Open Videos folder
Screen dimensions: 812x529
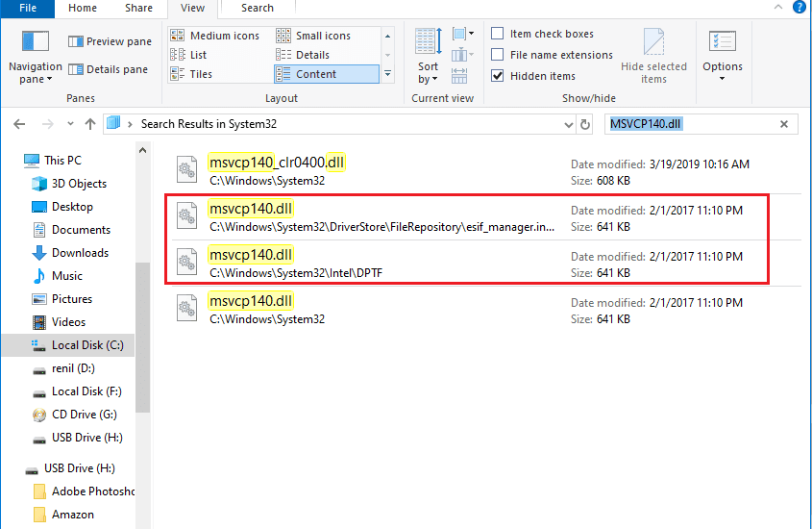tap(59, 322)
